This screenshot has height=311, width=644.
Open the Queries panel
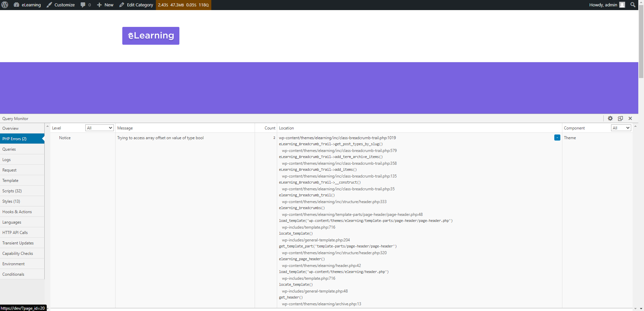(22, 149)
